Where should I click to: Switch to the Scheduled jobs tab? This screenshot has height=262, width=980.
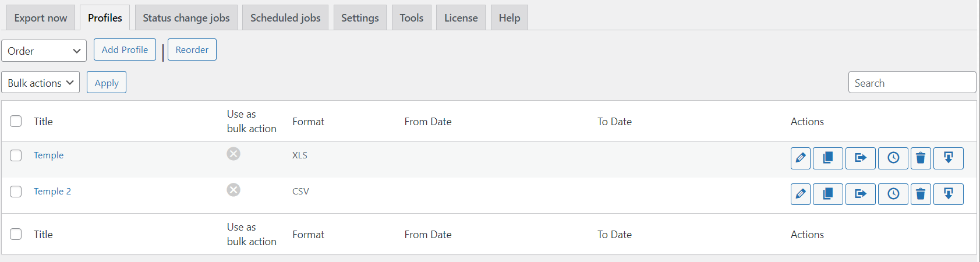tap(285, 18)
